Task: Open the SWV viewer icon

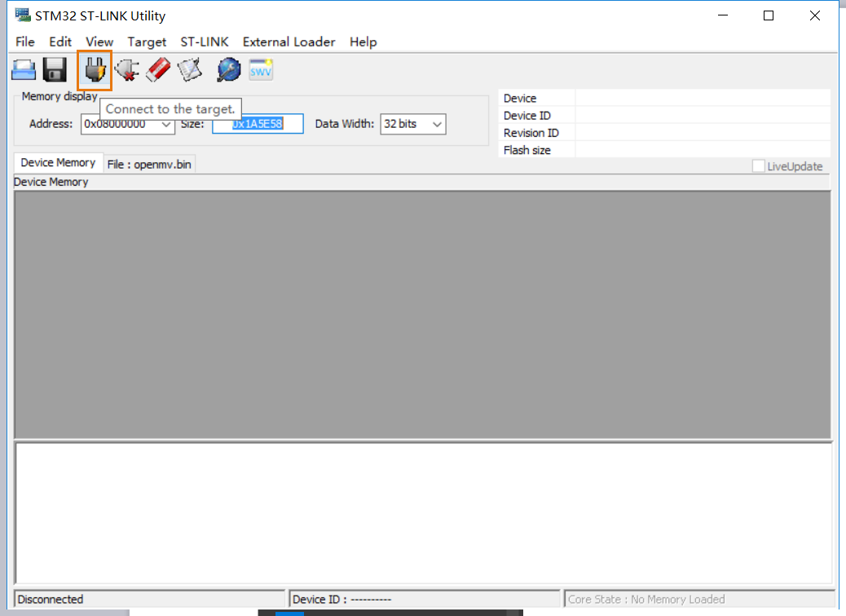Action: pyautogui.click(x=261, y=70)
